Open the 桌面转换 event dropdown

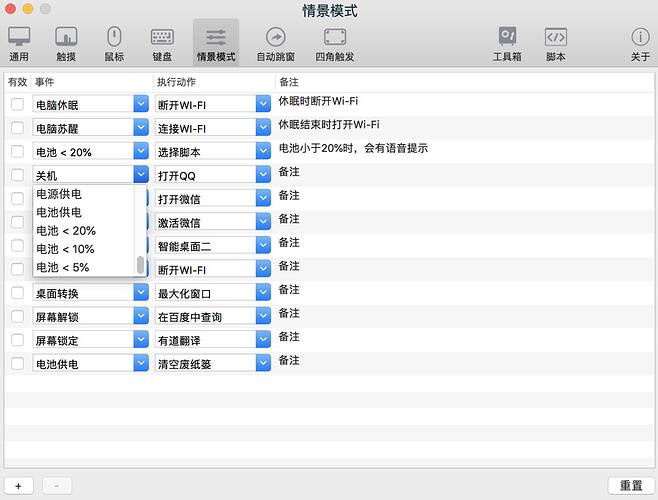[140, 293]
